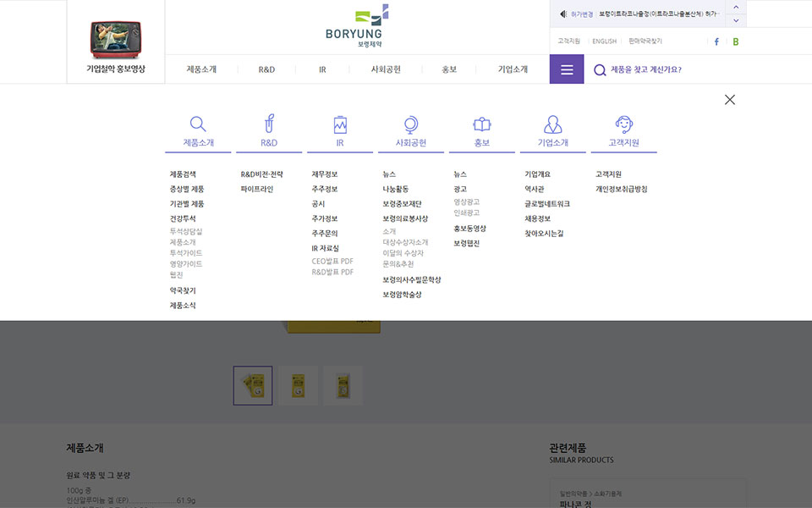Image resolution: width=812 pixels, height=508 pixels.
Task: Click the globe icon above 사회공헌
Action: point(411,124)
